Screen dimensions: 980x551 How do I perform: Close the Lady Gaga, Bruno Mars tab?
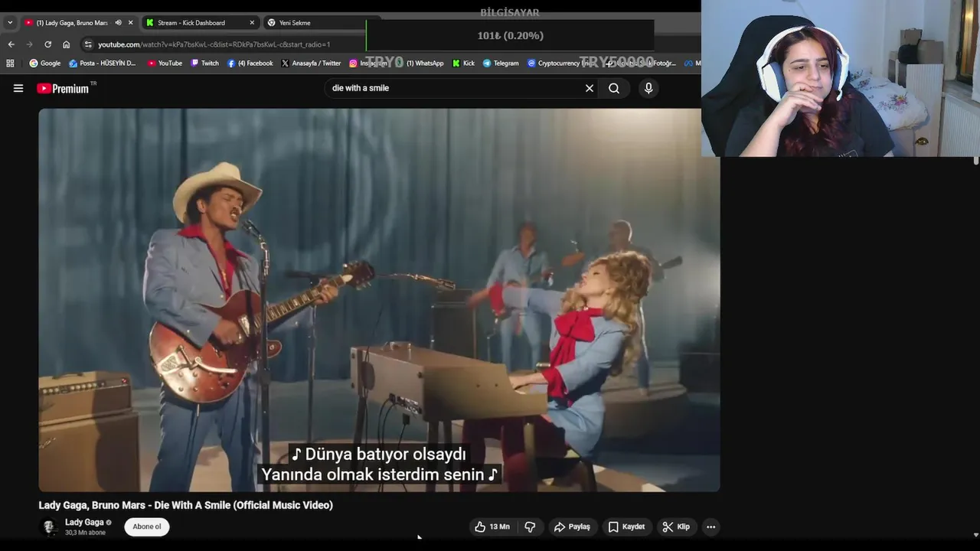pos(130,23)
